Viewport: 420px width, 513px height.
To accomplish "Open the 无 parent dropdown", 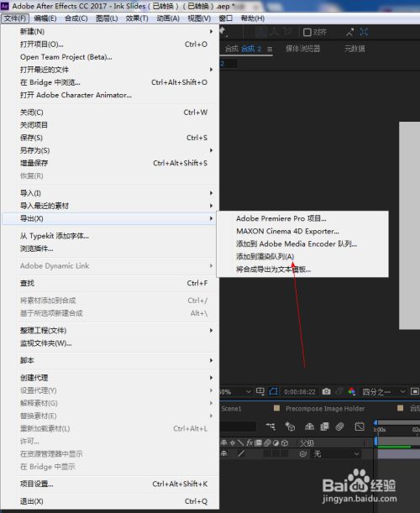I will click(x=336, y=453).
